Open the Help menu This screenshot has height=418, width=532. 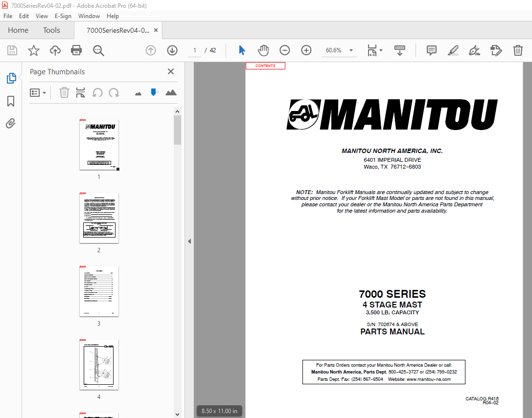pos(113,16)
